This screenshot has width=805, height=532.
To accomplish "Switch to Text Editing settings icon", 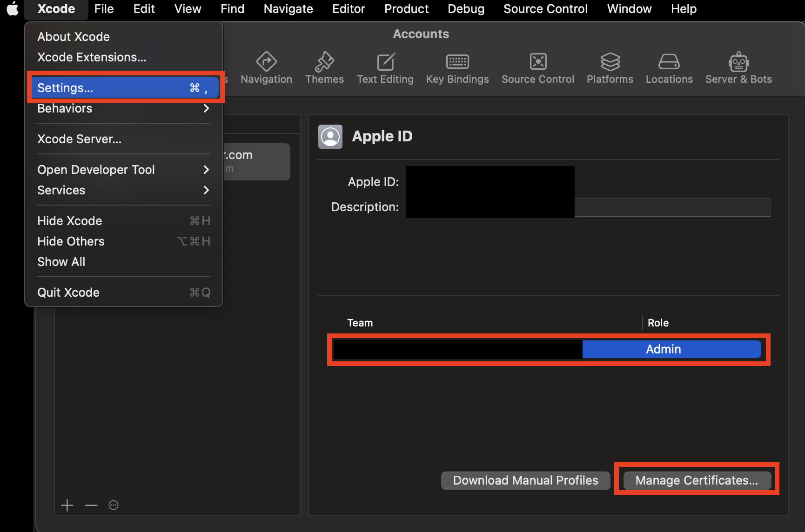I will click(x=385, y=61).
